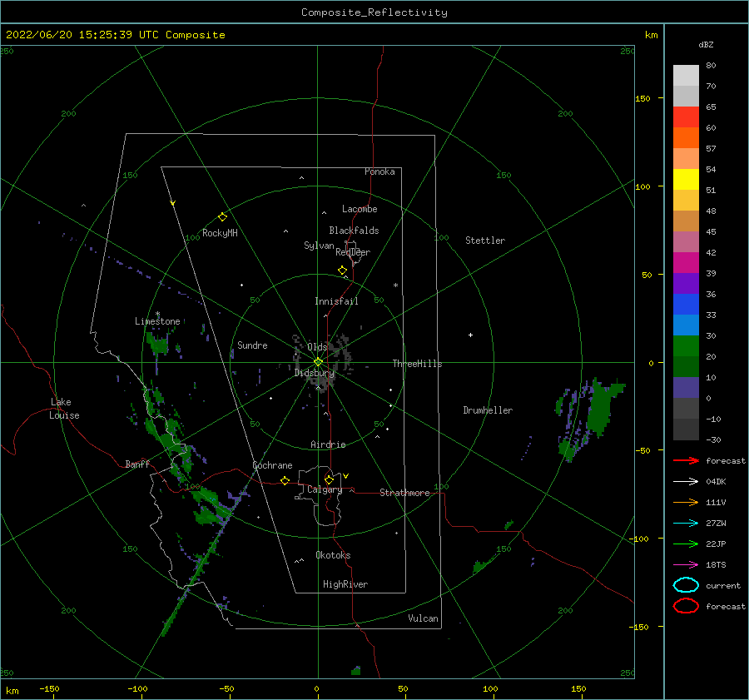Image resolution: width=749 pixels, height=700 pixels.
Task: Click the Calgary label
Action: [x=325, y=489]
